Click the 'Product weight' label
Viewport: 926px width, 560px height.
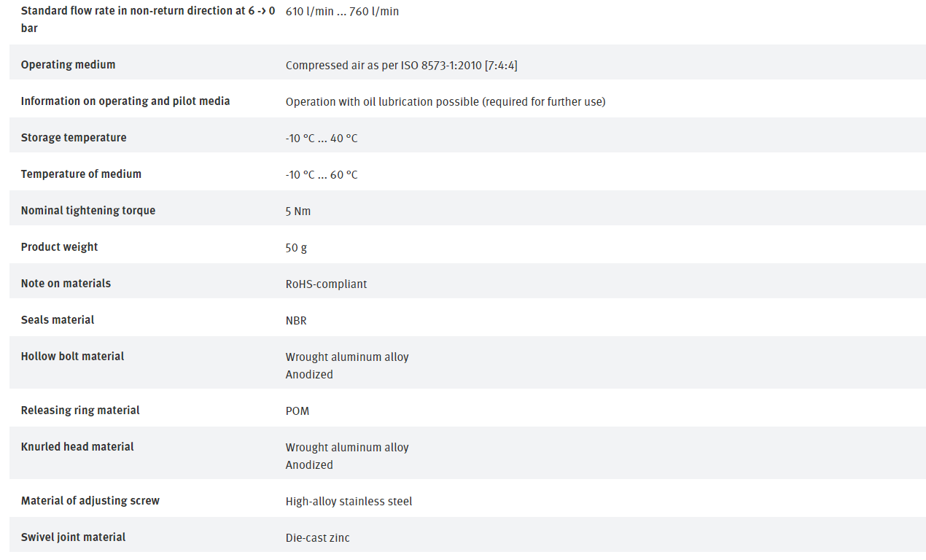59,247
